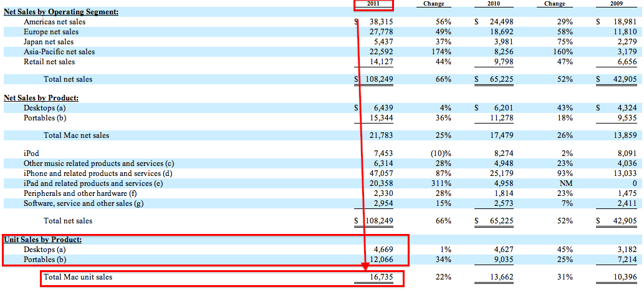Click 'Software, service and other sales (g)'
The width and height of the screenshot is (644, 292).
pos(84,203)
